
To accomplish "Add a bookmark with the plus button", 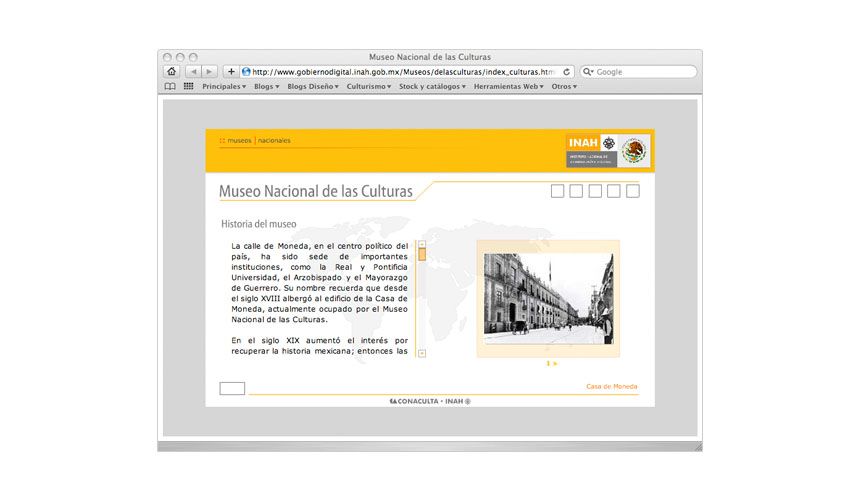I will (x=231, y=72).
